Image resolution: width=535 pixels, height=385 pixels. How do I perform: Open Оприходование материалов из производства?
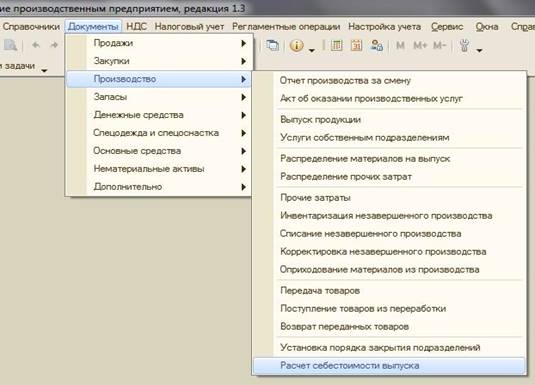pos(389,270)
